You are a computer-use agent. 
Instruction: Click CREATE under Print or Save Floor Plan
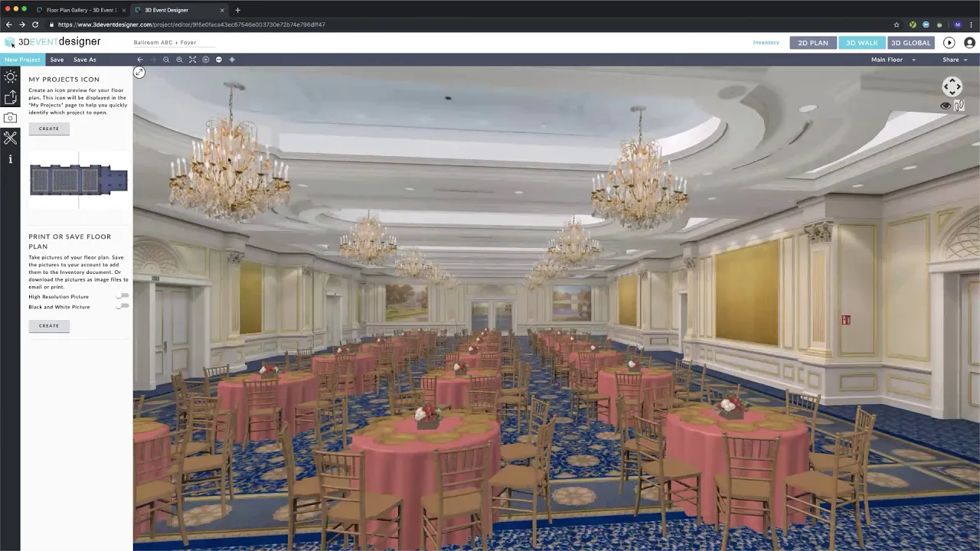49,326
